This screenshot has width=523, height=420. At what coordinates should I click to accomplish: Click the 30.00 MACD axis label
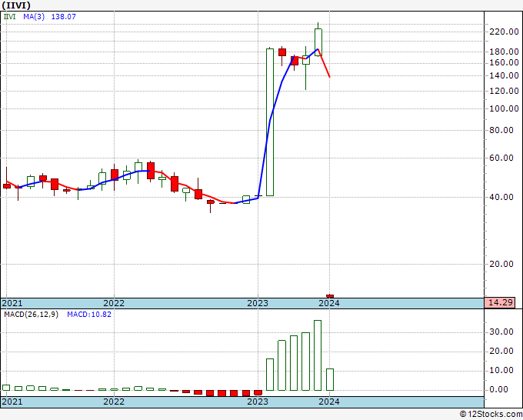tap(501, 332)
